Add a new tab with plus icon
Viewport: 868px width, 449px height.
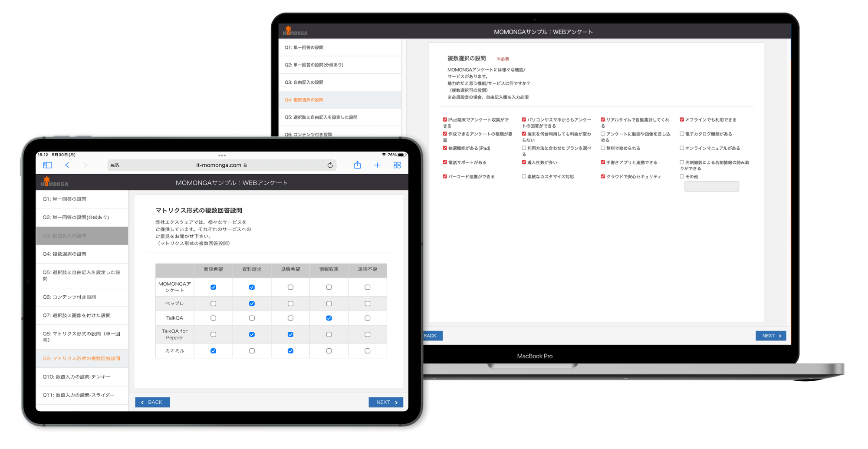click(377, 165)
